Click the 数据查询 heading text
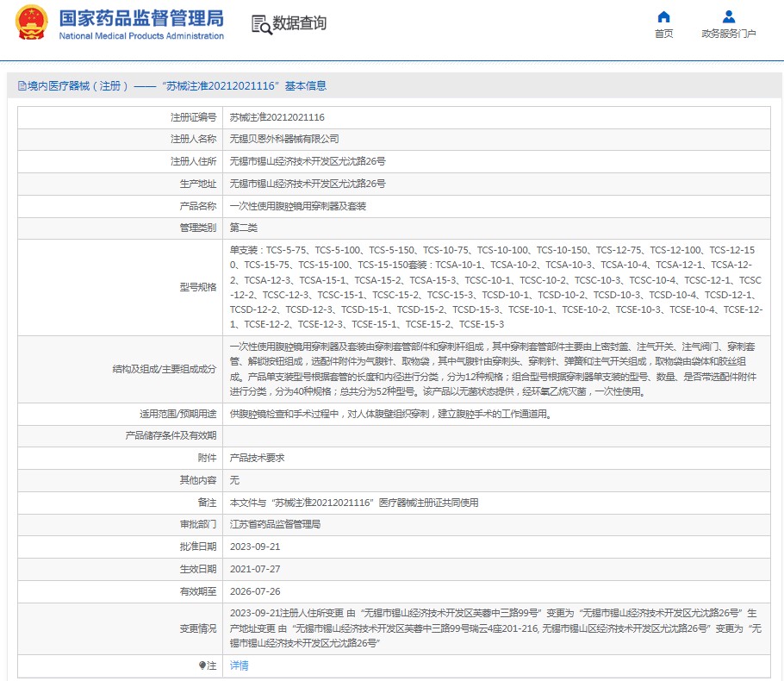784x681 pixels. 300,23
